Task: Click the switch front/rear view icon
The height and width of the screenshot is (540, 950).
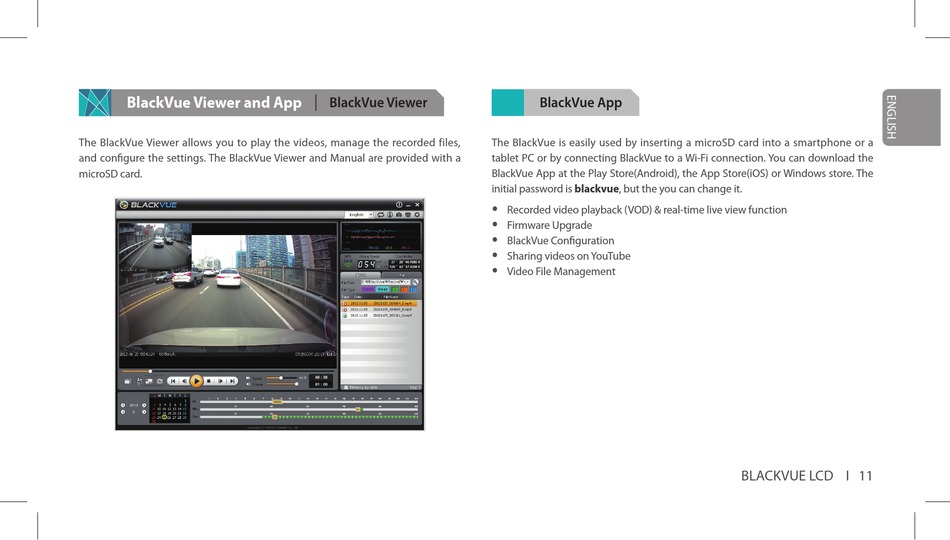Action: (x=149, y=381)
